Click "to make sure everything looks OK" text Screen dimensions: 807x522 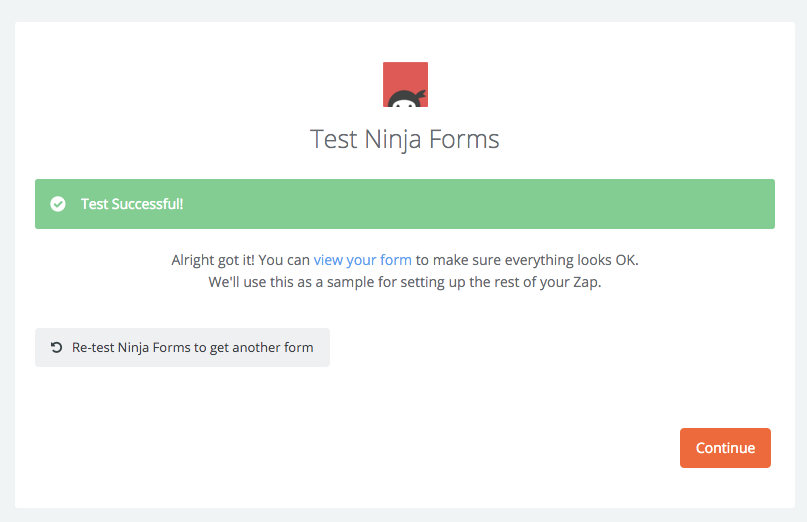pyautogui.click(x=527, y=260)
